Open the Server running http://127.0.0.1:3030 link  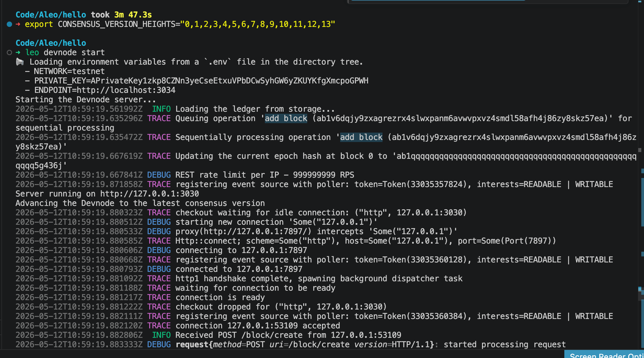click(150, 194)
